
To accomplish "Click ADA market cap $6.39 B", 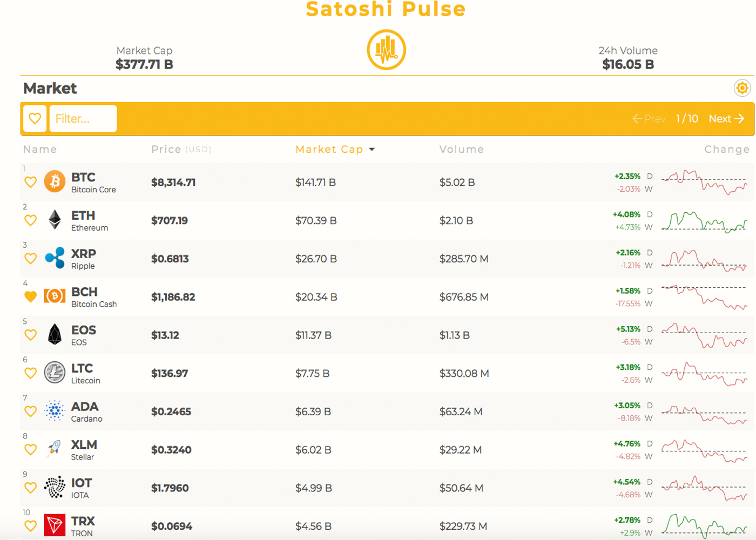I will 313,411.
